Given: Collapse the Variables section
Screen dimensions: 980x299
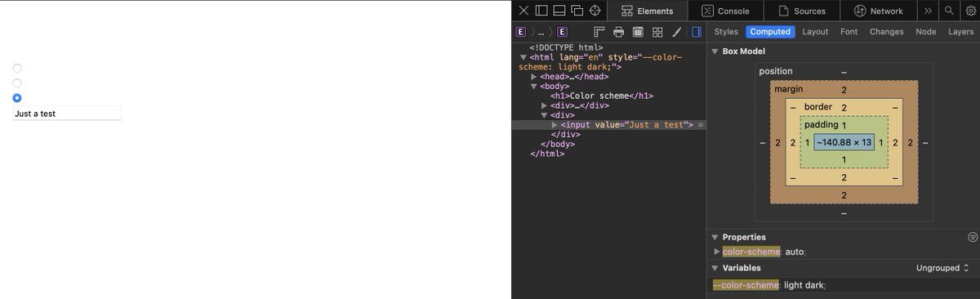Looking at the screenshot, I should click(715, 268).
